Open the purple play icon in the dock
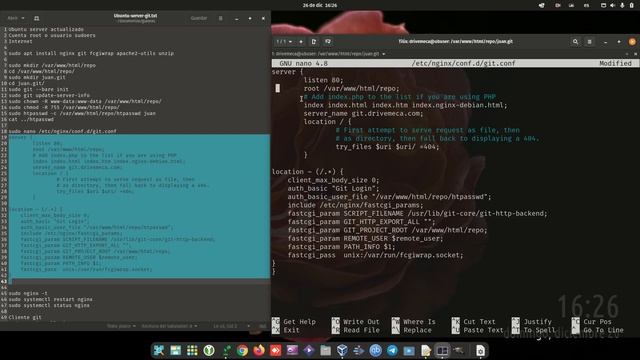Viewport: 640px width, 360px height. tap(309, 351)
